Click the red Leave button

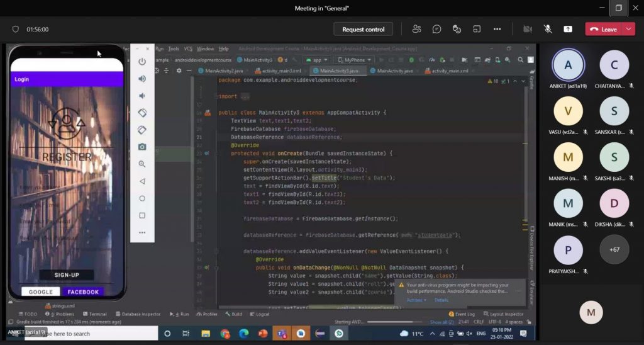pos(604,29)
